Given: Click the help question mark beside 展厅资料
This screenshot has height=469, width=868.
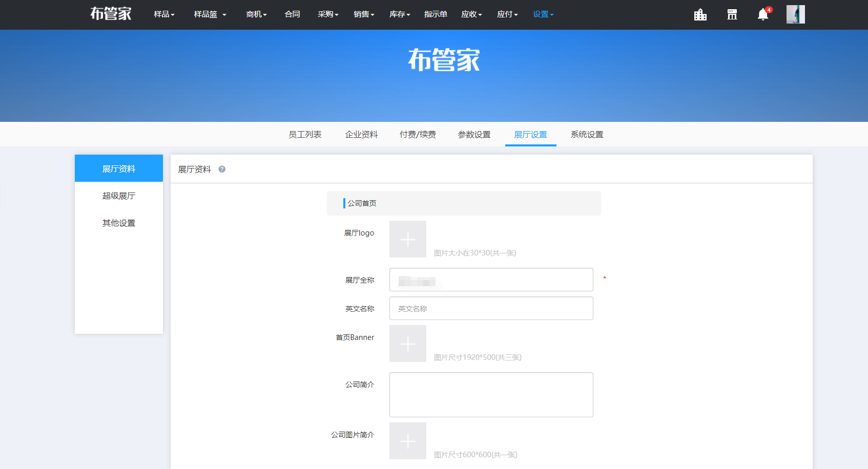Looking at the screenshot, I should pyautogui.click(x=222, y=169).
